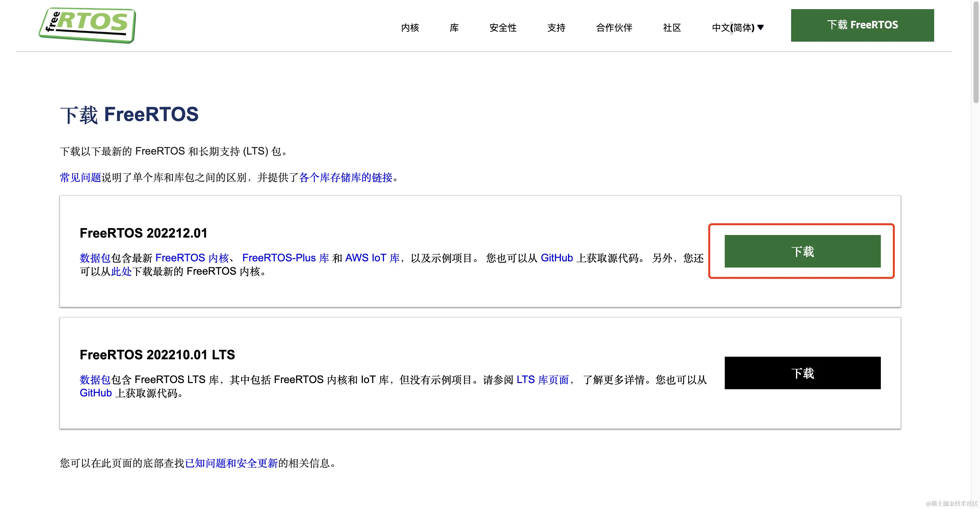Open the 常见问题 link
The width and height of the screenshot is (980, 509).
pyautogui.click(x=80, y=177)
